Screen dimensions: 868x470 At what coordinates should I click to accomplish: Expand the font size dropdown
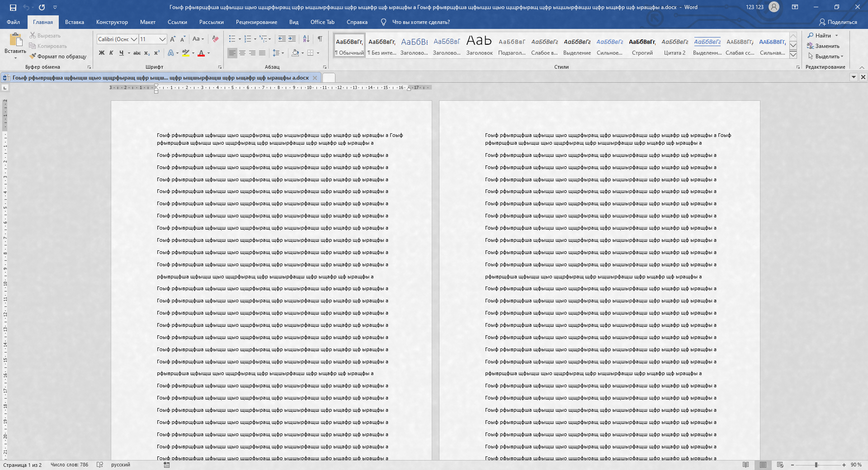[162, 39]
